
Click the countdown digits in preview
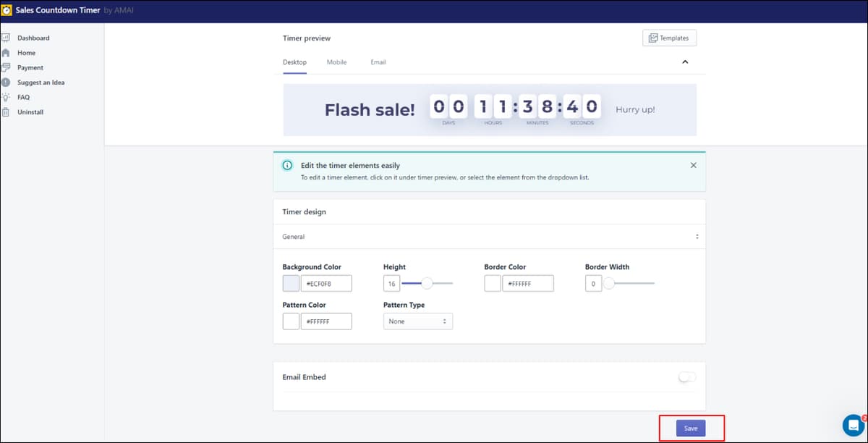(x=516, y=107)
